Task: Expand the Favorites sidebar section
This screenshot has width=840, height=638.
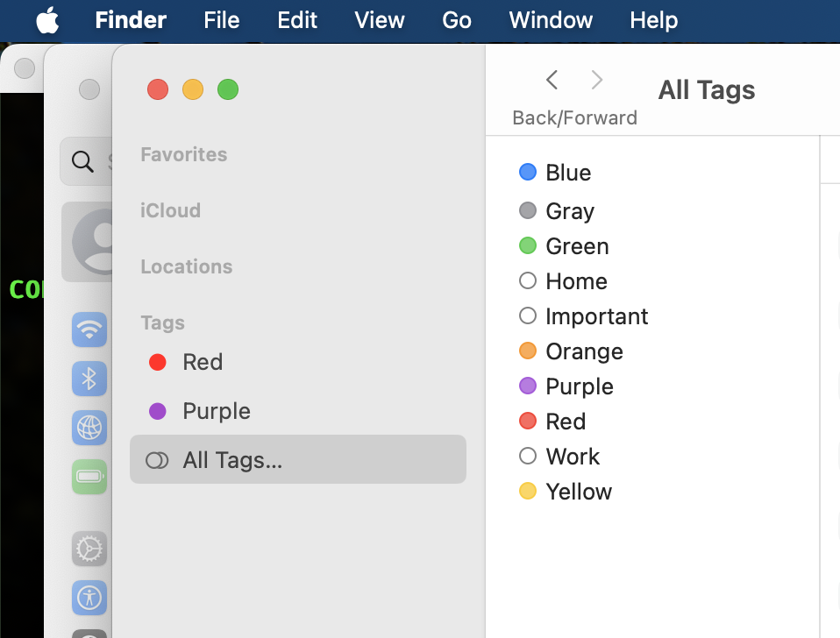Action: pyautogui.click(x=184, y=154)
